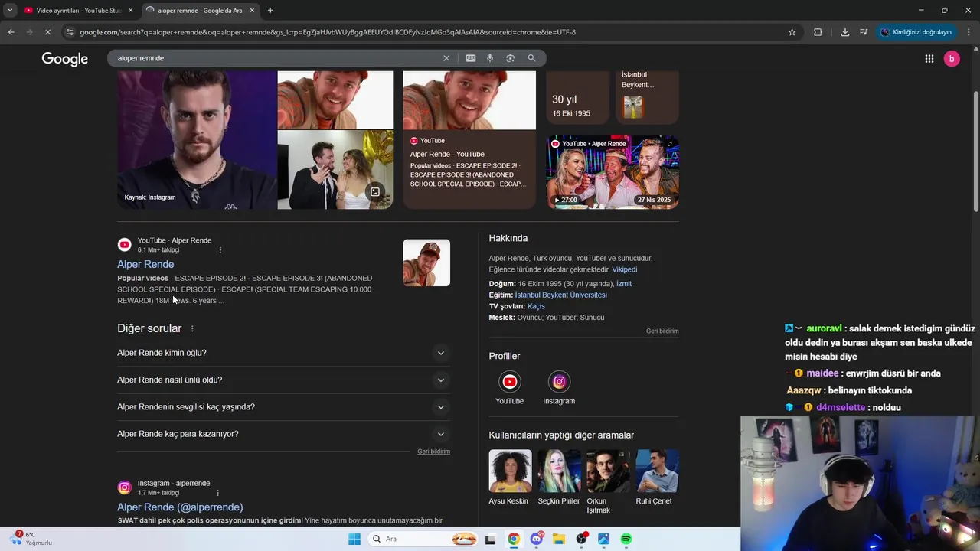Expand 'Alper Rende kimin oğlu?' question
This screenshot has height=551, width=980.
pos(283,353)
